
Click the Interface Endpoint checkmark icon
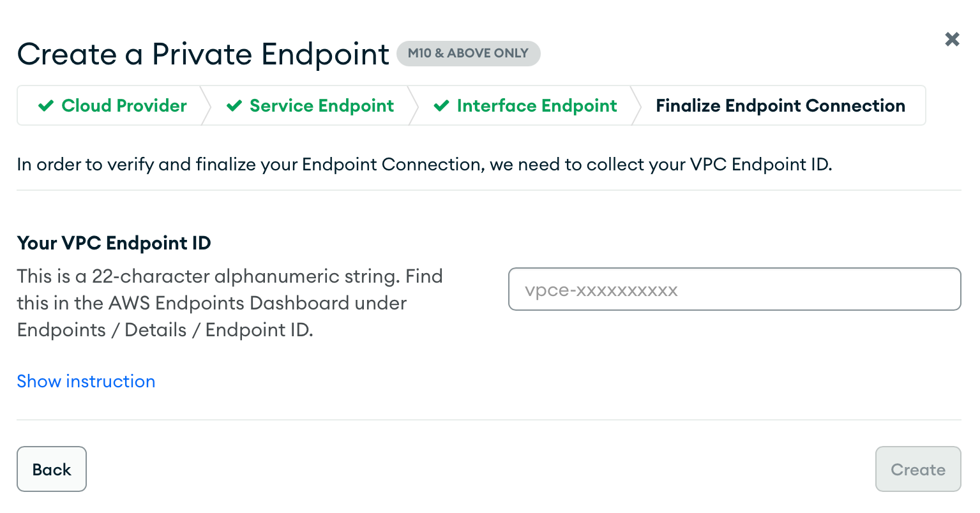point(441,105)
